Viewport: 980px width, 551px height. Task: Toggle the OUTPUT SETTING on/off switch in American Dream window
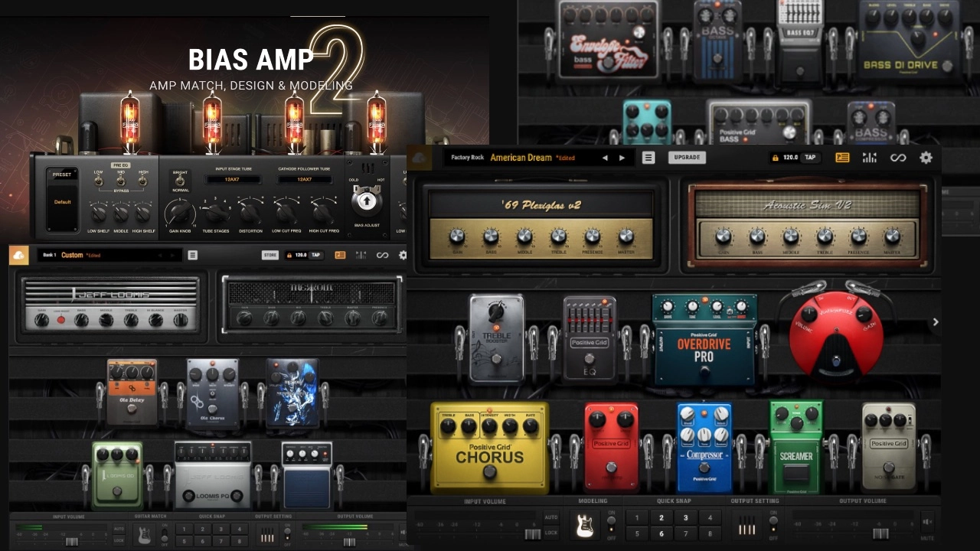click(x=773, y=525)
